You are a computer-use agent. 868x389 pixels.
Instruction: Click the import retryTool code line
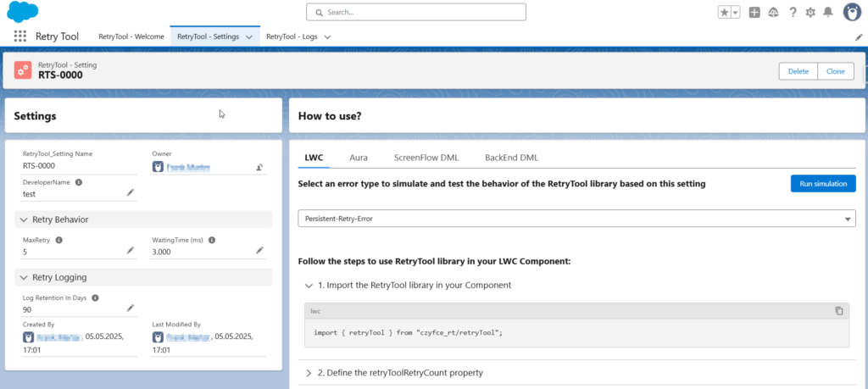coord(408,332)
